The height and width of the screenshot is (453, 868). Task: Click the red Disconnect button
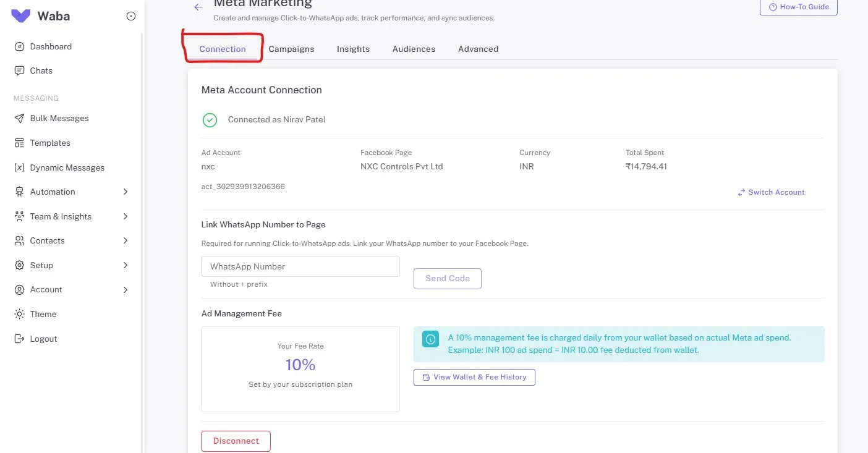click(x=236, y=441)
